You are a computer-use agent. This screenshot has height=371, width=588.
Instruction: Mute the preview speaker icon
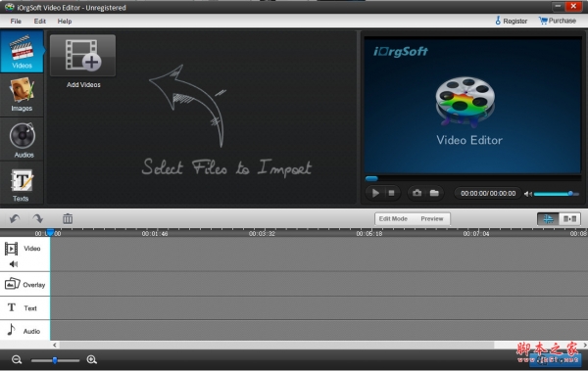(527, 194)
